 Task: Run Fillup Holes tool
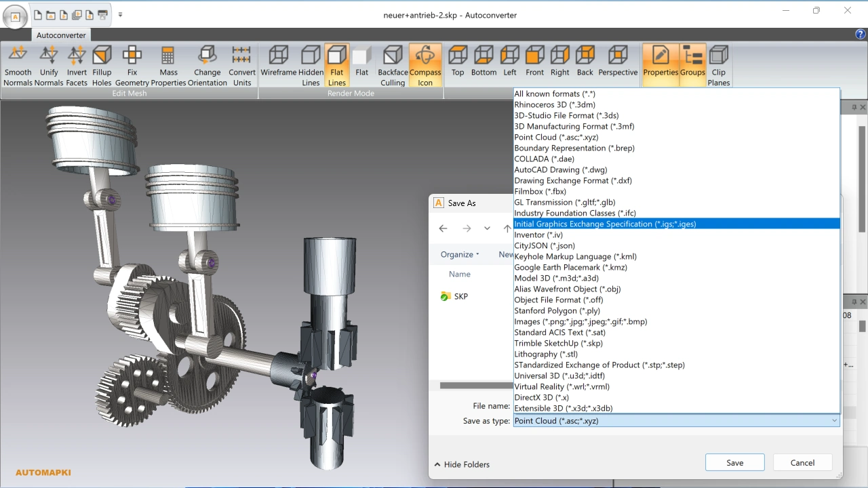pos(102,66)
